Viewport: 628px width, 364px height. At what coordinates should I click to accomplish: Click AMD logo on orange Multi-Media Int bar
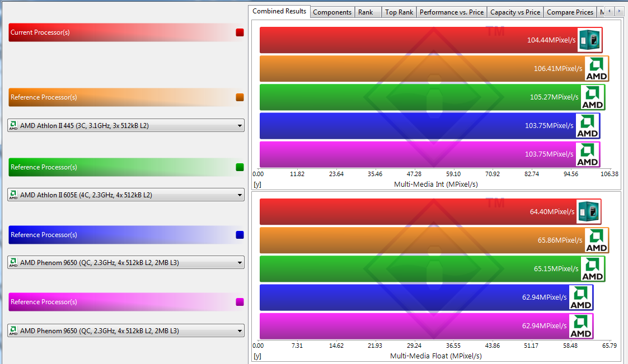596,69
